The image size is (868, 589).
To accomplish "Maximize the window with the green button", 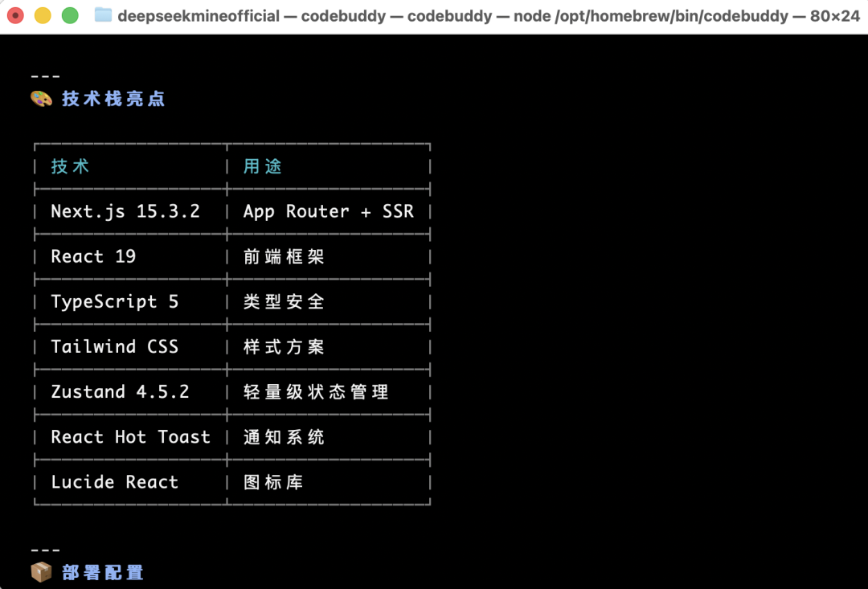I will point(70,15).
